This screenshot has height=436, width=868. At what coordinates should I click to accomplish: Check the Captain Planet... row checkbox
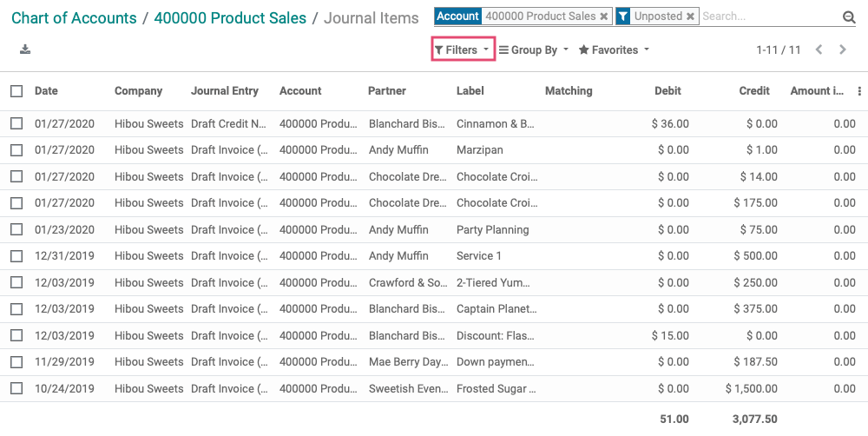pyautogui.click(x=16, y=308)
